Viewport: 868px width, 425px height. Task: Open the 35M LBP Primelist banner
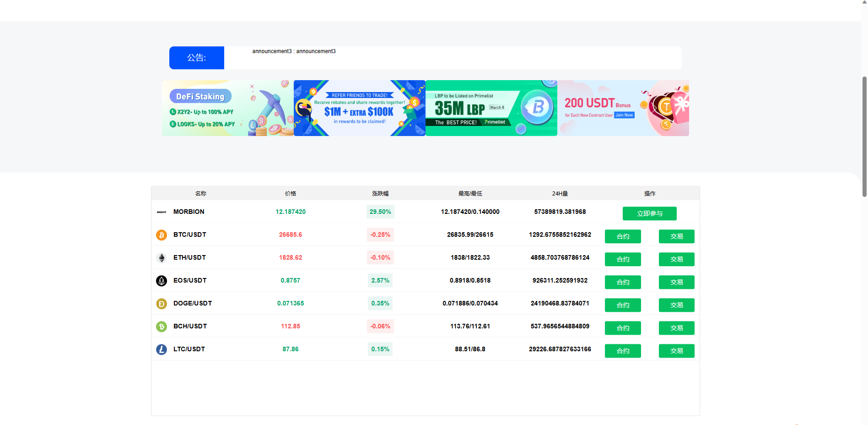tap(491, 108)
